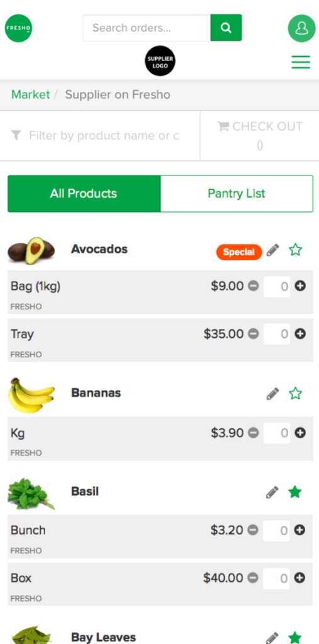The height and width of the screenshot is (644, 319).
Task: Increase Avocados Tray quantity with plus icon
Action: [x=300, y=334]
